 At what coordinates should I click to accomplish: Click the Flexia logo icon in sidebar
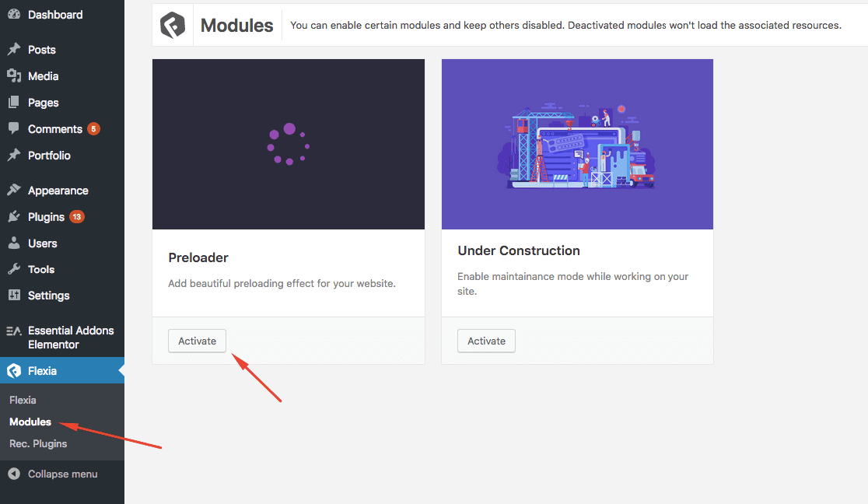pyautogui.click(x=14, y=370)
